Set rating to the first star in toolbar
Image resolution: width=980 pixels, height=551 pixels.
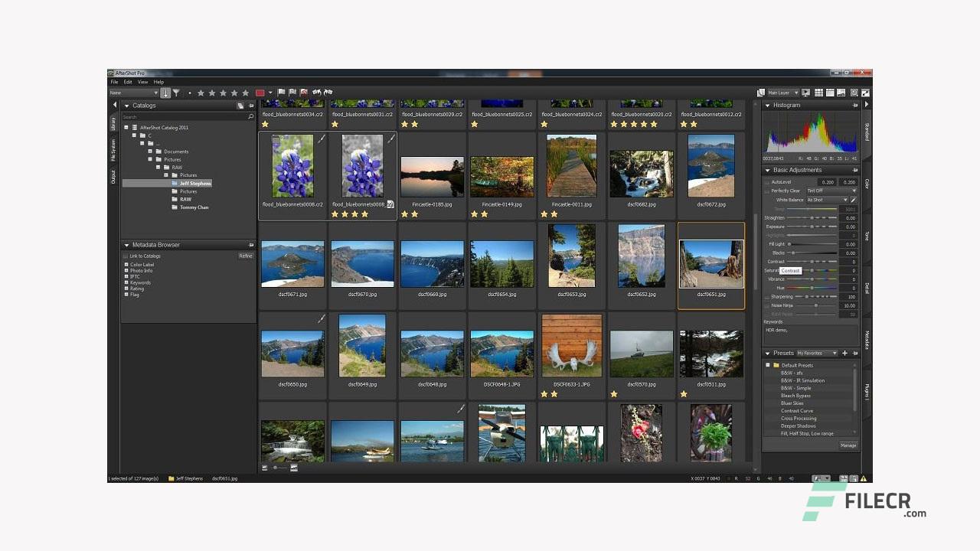pyautogui.click(x=201, y=93)
